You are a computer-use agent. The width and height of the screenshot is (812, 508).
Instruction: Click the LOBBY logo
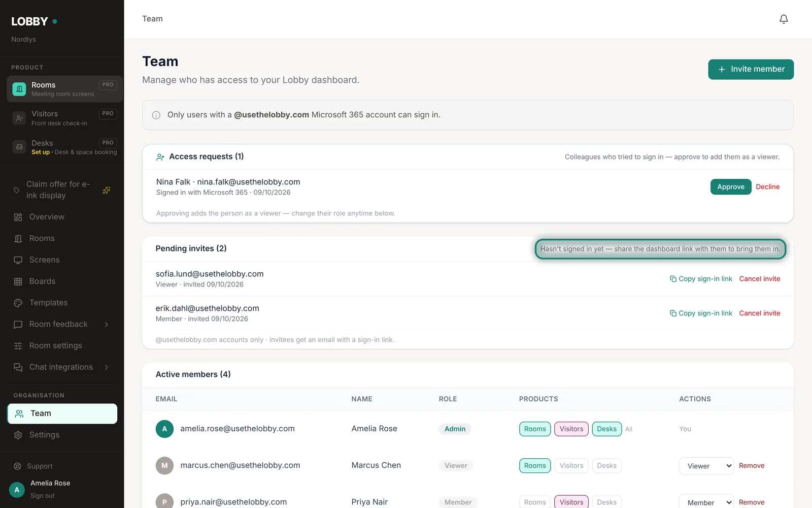coord(34,21)
